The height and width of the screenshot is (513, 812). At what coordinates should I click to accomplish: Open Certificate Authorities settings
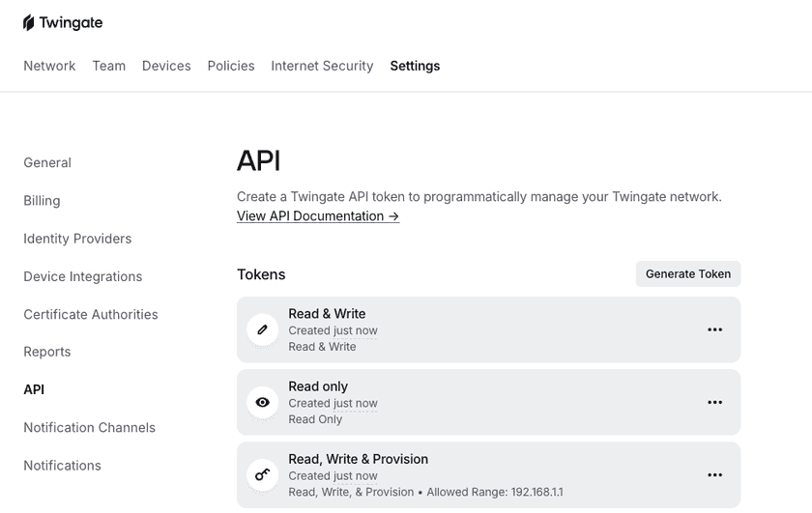pyautogui.click(x=91, y=314)
